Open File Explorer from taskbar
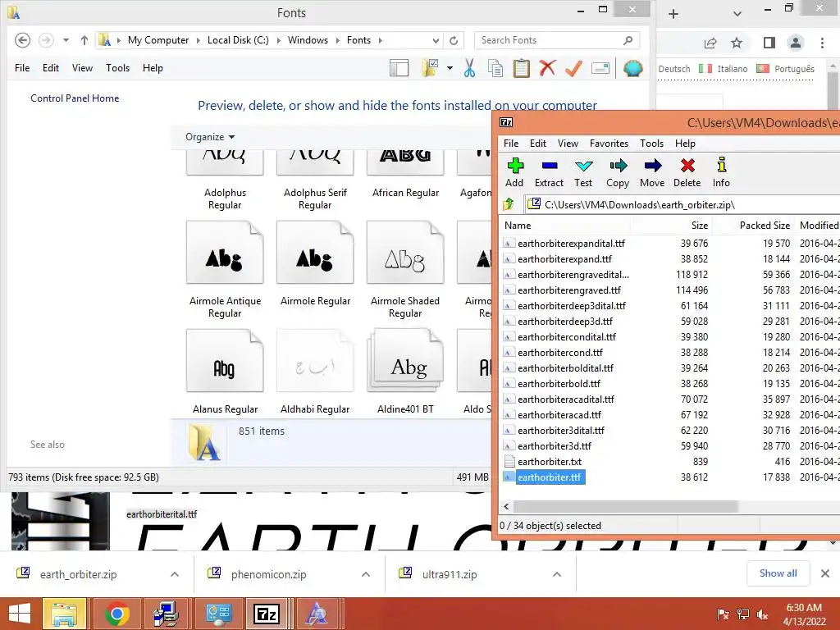Viewport: 840px width, 630px height. (x=64, y=614)
